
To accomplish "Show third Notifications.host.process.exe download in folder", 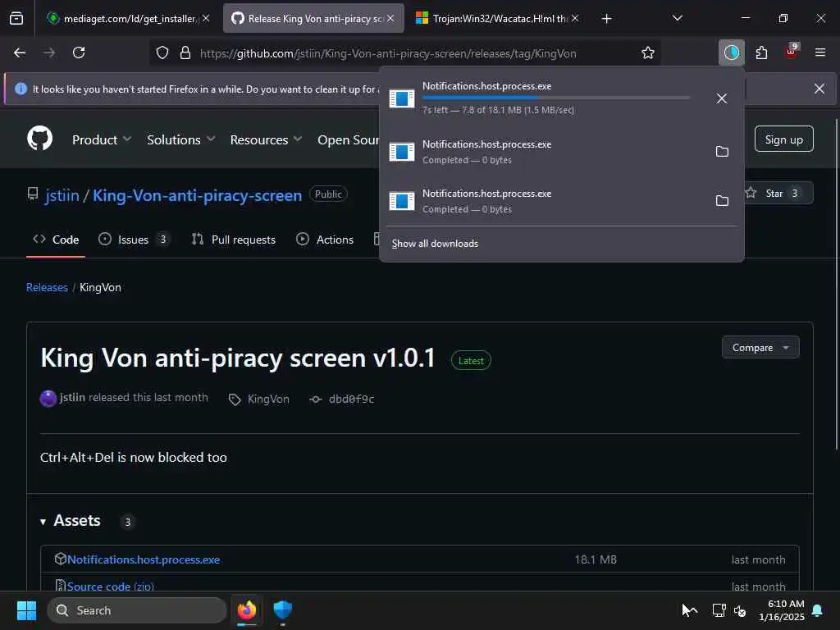I will click(722, 201).
